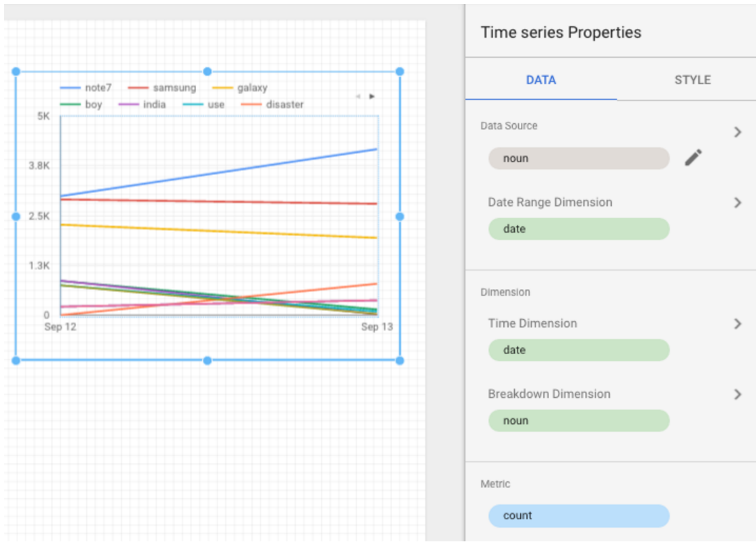756x544 pixels.
Task: Switch to the STYLE tab
Action: 693,80
